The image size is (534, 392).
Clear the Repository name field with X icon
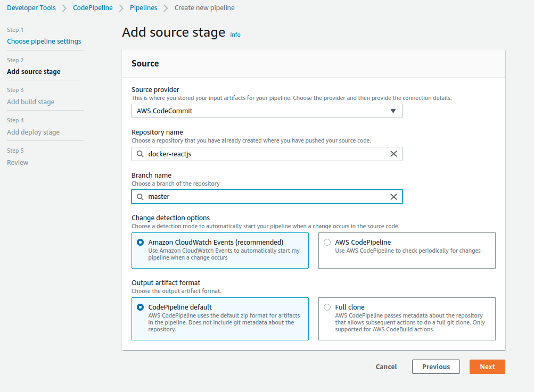tap(393, 154)
